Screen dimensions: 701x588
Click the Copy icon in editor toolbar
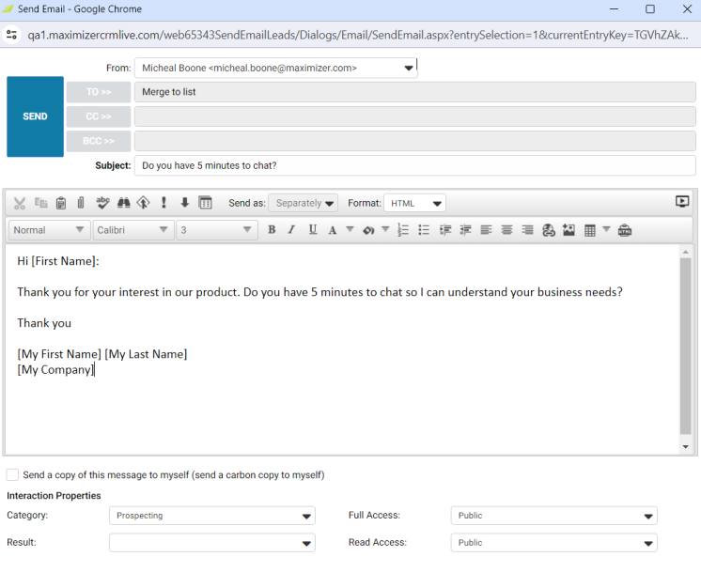click(40, 203)
